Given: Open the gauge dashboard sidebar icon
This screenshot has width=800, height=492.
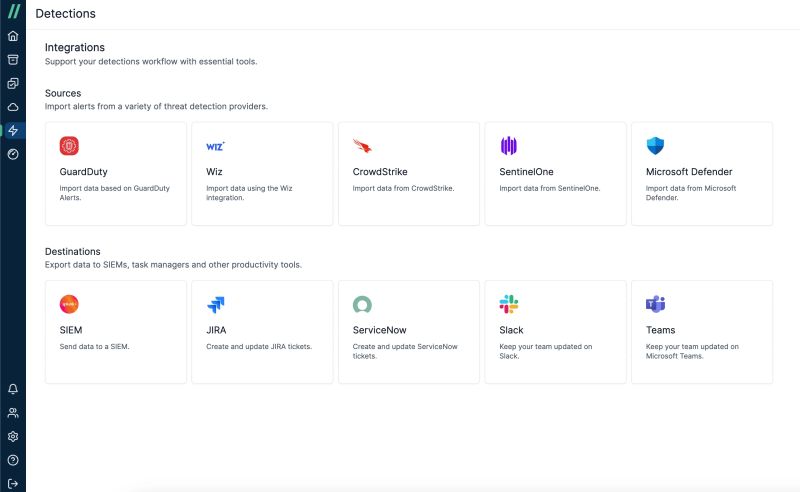Looking at the screenshot, I should 13,154.
